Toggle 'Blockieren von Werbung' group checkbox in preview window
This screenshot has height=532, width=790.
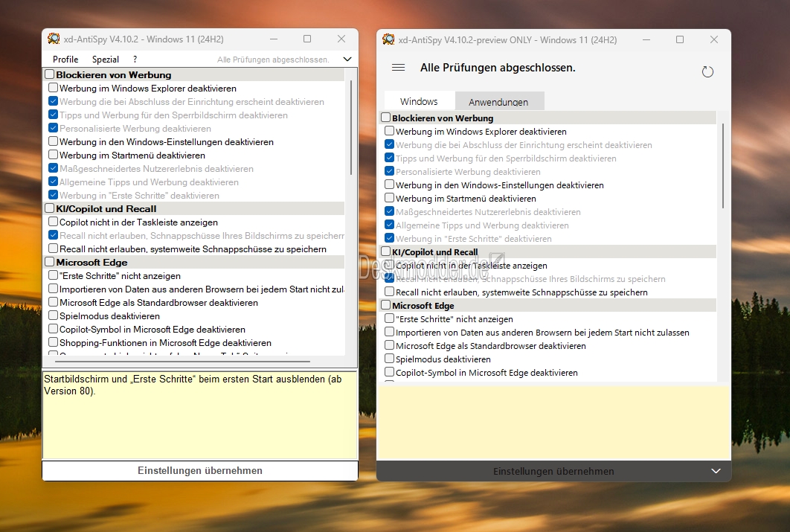click(385, 118)
